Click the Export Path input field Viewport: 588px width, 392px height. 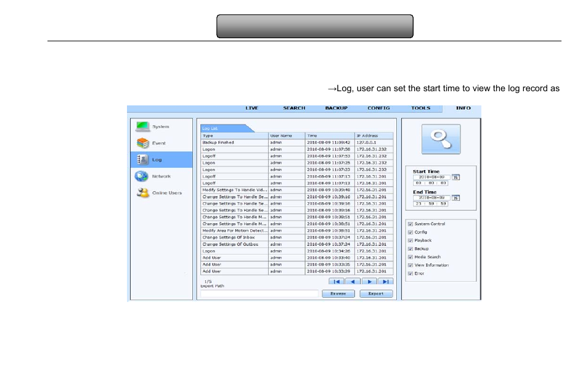(x=259, y=294)
